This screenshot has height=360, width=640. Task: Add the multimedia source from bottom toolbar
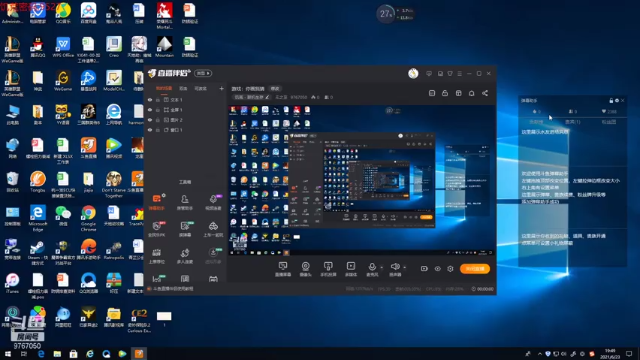coord(351,269)
